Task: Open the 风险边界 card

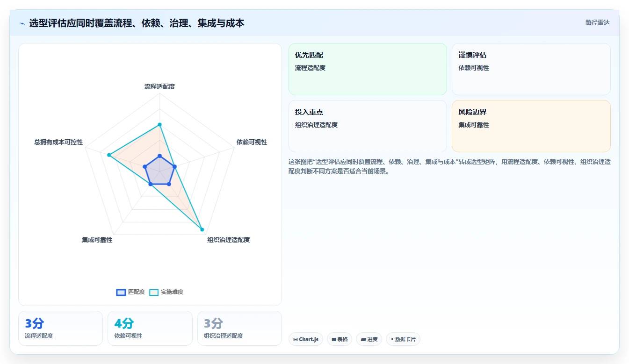Action: click(531, 126)
